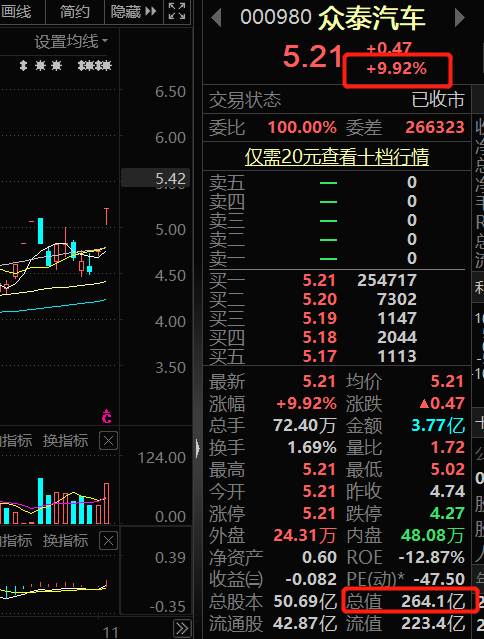The image size is (484, 639).
Task: Click 卖一 sell level row
Action: (337, 259)
